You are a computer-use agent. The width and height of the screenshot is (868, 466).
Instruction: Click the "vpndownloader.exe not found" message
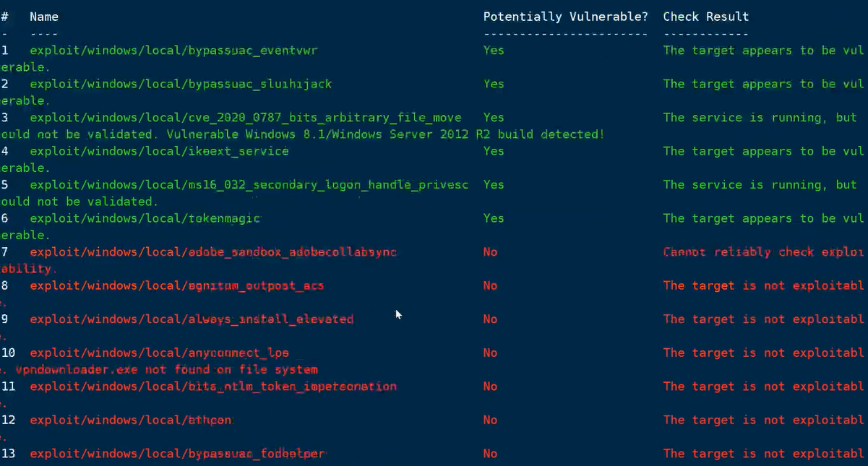tap(166, 370)
